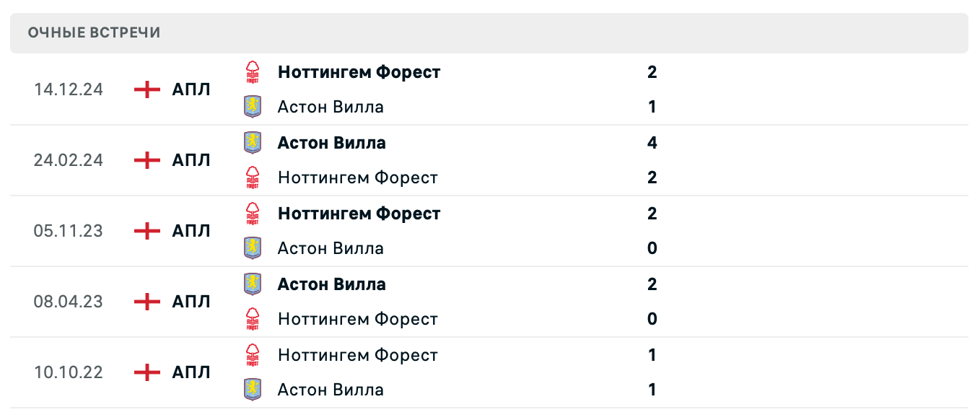This screenshot has height=420, width=980.
Task: Click the date 05.11.23
Action: click(69, 231)
